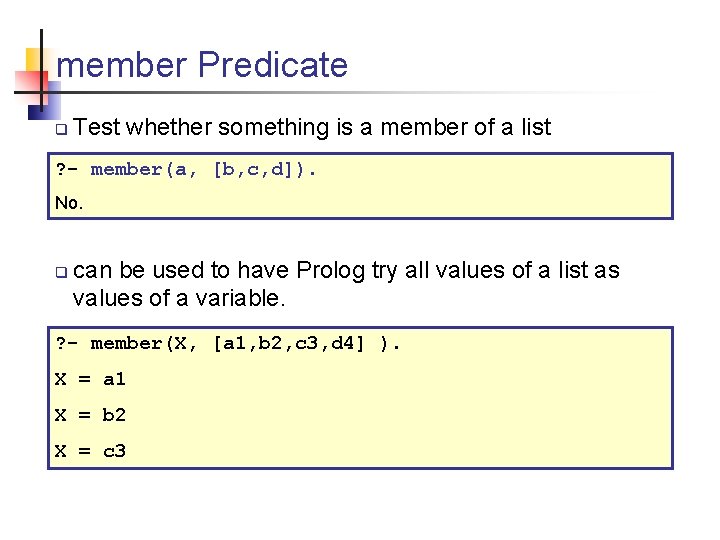Image resolution: width=720 pixels, height=540 pixels.
Task: Click the 'No.' answer line
Action: [x=69, y=203]
